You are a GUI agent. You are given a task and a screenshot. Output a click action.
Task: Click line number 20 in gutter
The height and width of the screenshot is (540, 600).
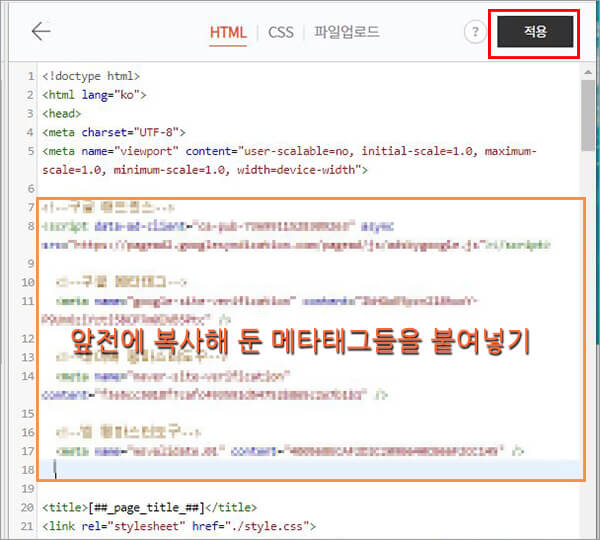[x=28, y=507]
